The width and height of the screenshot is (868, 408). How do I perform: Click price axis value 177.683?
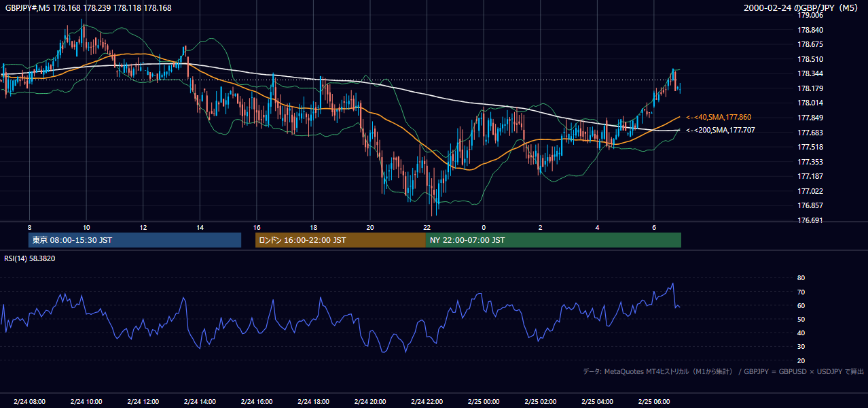(810, 133)
